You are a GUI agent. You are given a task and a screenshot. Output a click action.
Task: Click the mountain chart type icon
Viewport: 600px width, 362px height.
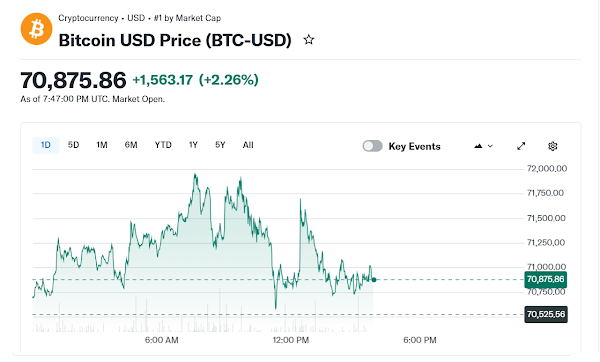click(478, 146)
